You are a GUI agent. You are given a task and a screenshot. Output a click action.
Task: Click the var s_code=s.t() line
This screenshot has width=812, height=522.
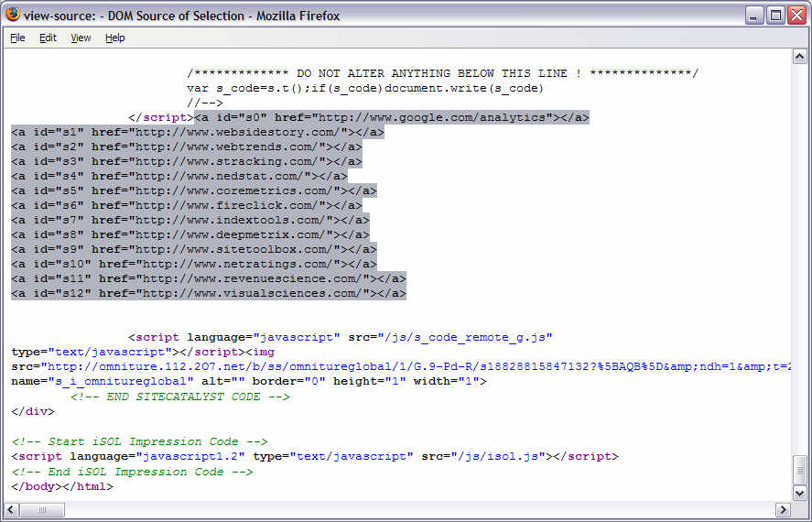pyautogui.click(x=365, y=89)
